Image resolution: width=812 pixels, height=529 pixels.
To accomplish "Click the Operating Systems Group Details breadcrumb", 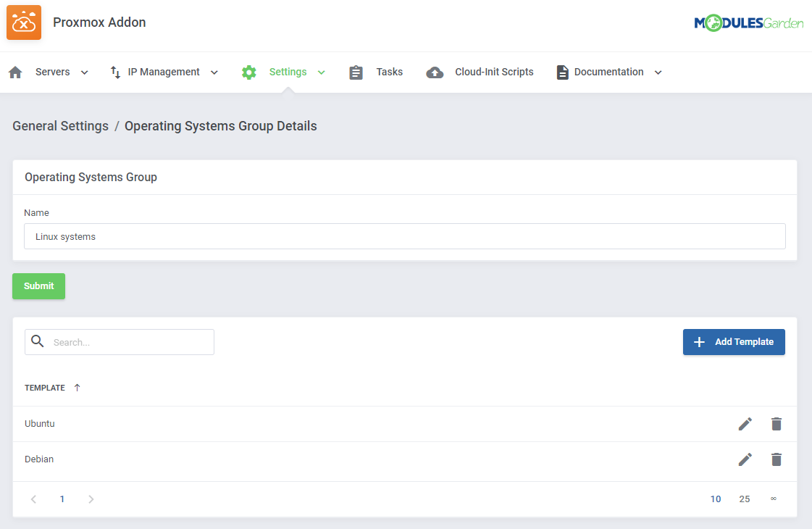I will (x=221, y=126).
